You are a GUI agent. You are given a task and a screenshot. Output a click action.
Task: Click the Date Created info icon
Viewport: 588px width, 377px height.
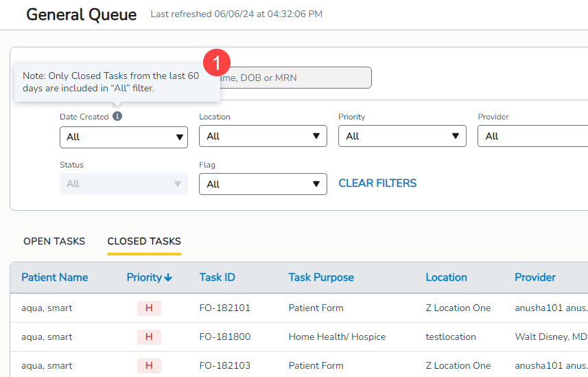pos(117,117)
